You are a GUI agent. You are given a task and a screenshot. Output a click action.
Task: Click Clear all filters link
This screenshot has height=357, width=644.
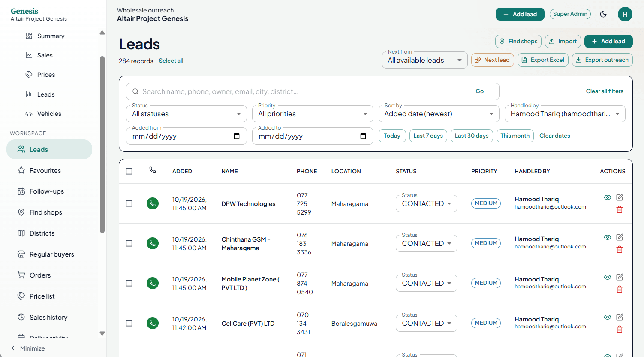(605, 91)
